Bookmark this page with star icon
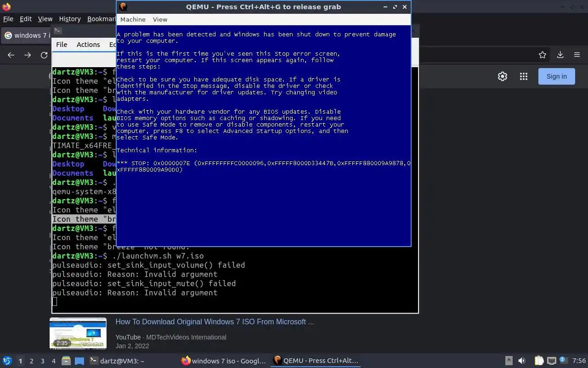The height and width of the screenshot is (368, 588). click(543, 55)
